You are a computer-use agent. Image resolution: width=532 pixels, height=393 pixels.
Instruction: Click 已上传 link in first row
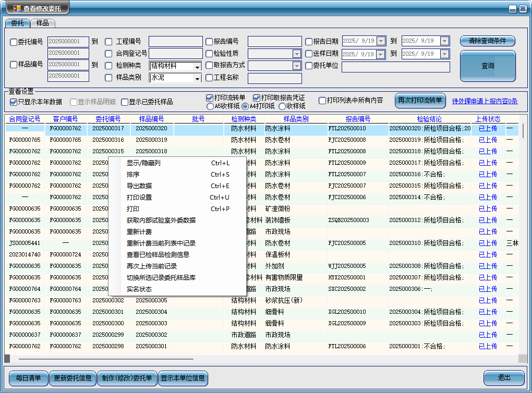tap(488, 128)
